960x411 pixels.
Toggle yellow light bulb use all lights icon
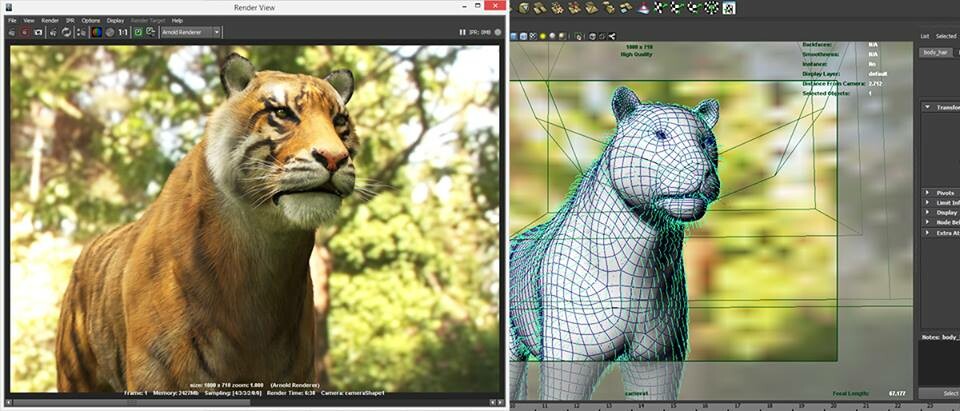tap(543, 36)
